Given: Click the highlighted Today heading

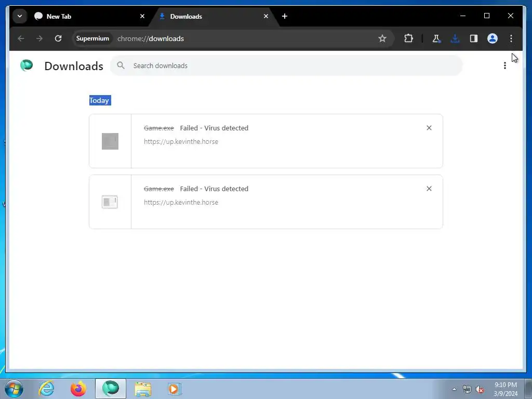Looking at the screenshot, I should point(100,100).
